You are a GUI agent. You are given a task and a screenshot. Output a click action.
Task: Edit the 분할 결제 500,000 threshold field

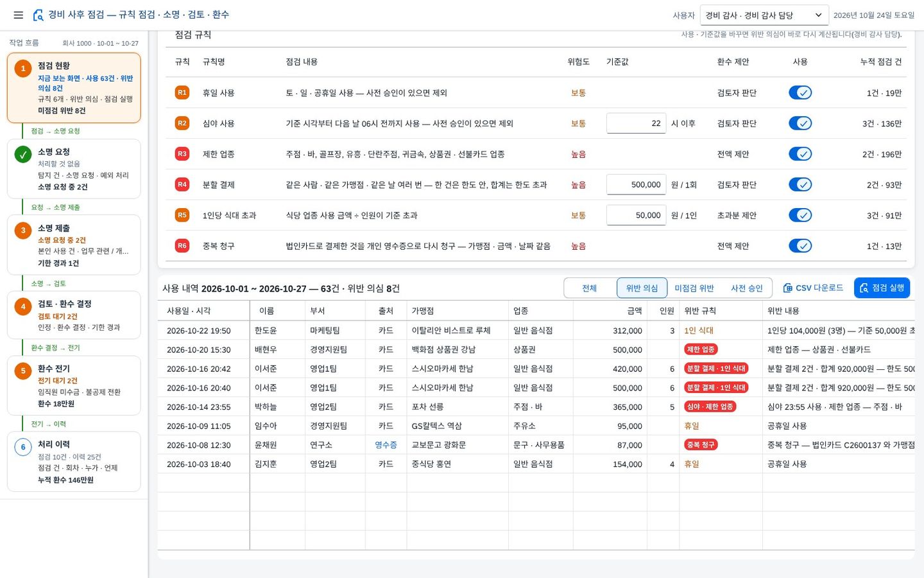coord(636,184)
